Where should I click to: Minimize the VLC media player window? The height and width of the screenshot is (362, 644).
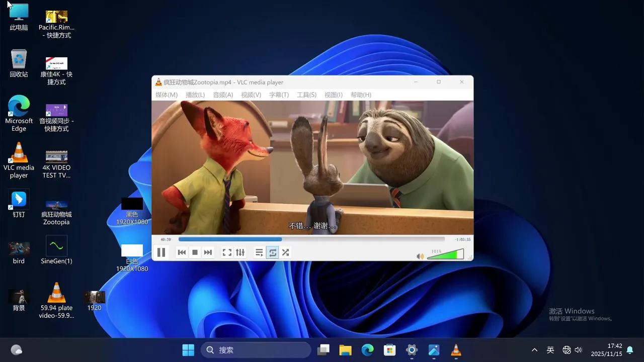tap(416, 82)
